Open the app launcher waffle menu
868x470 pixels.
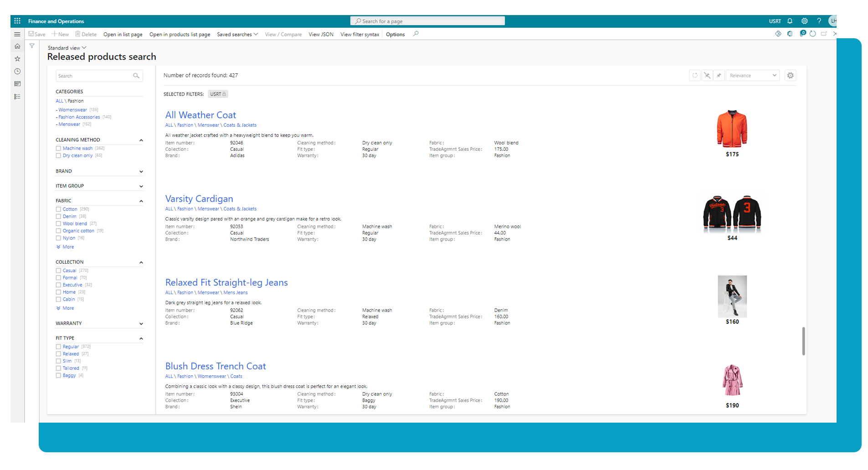click(x=17, y=20)
